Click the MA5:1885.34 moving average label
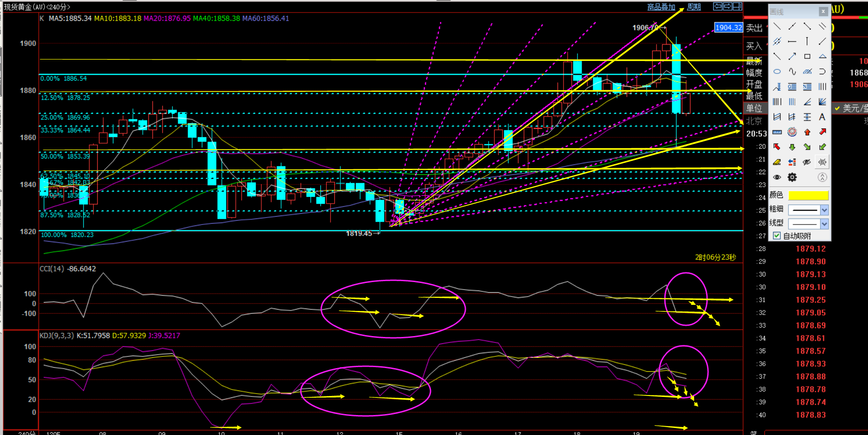This screenshot has height=435, width=868. point(70,19)
